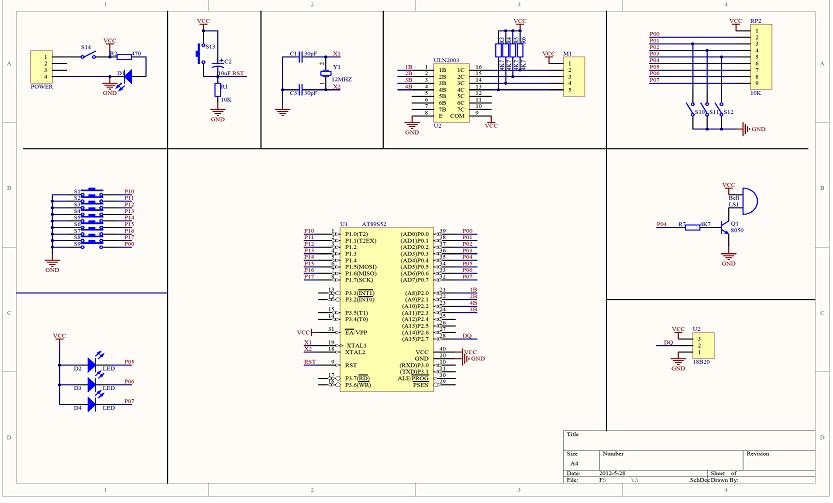Image resolution: width=833 pixels, height=503 pixels.
Task: Click the R1 10K resistor
Action: point(217,90)
